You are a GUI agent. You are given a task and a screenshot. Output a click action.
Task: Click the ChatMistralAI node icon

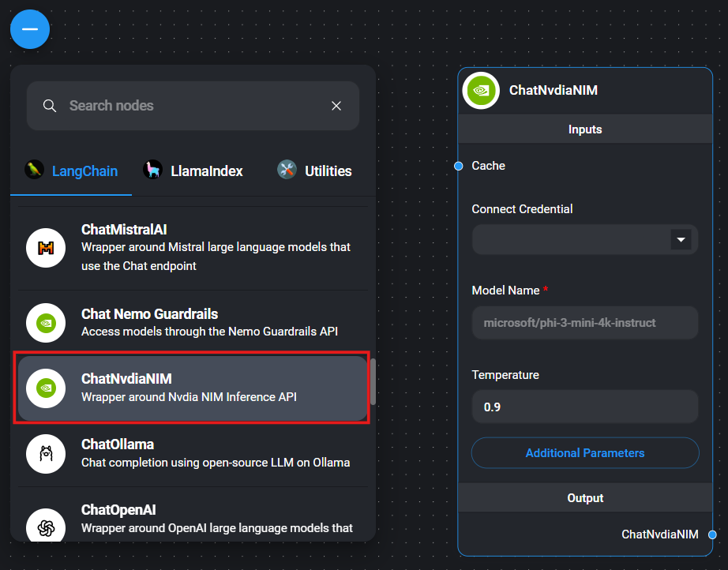[x=46, y=249]
